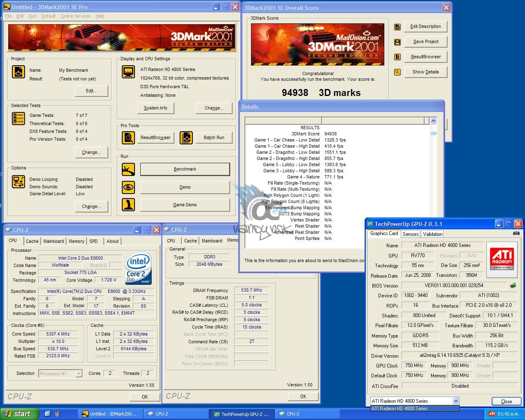Click the Edit Description button
The width and height of the screenshot is (525, 420).
tap(426, 26)
